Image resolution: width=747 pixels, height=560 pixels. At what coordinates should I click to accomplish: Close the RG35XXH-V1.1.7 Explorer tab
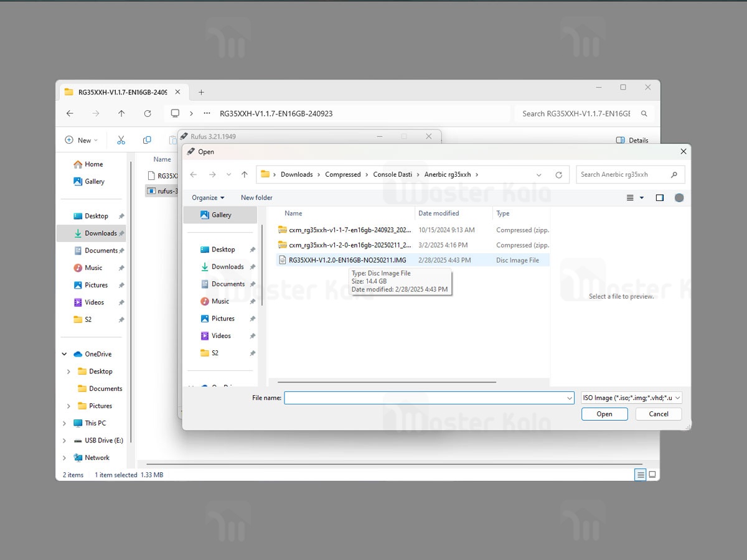point(177,92)
